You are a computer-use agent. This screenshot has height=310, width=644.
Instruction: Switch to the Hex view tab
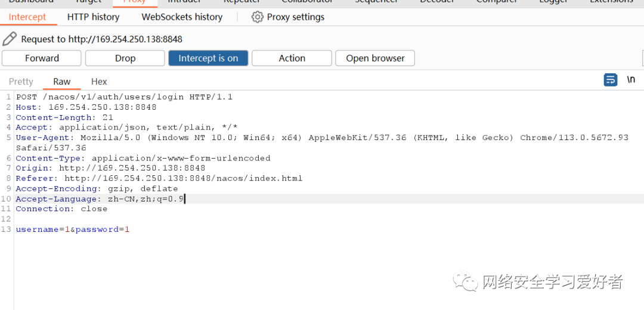[99, 82]
